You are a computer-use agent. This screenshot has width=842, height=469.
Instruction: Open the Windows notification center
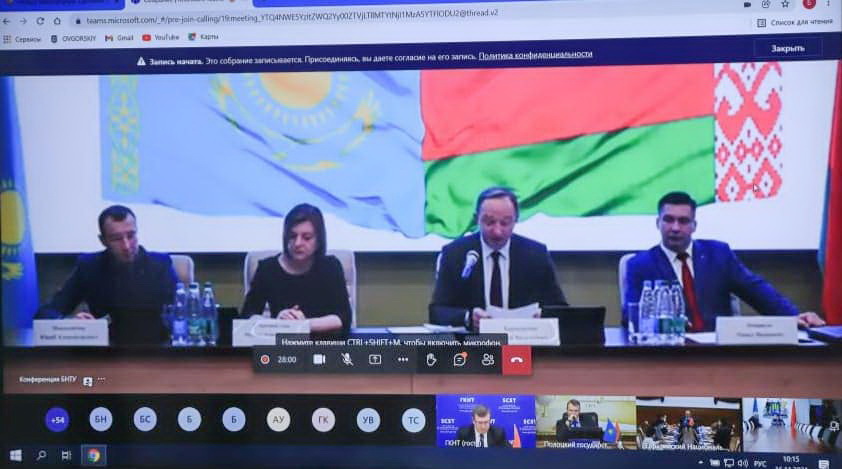824,464
